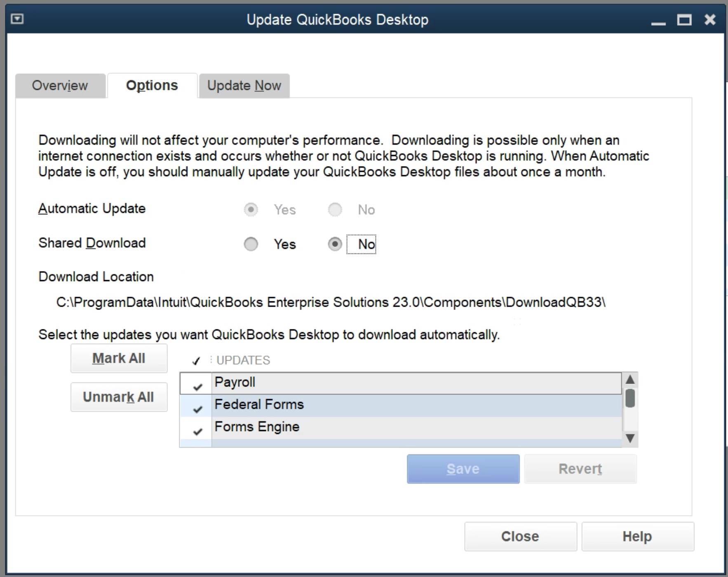Switch to the Overview tab
Image resolution: width=728 pixels, height=577 pixels.
pyautogui.click(x=60, y=85)
